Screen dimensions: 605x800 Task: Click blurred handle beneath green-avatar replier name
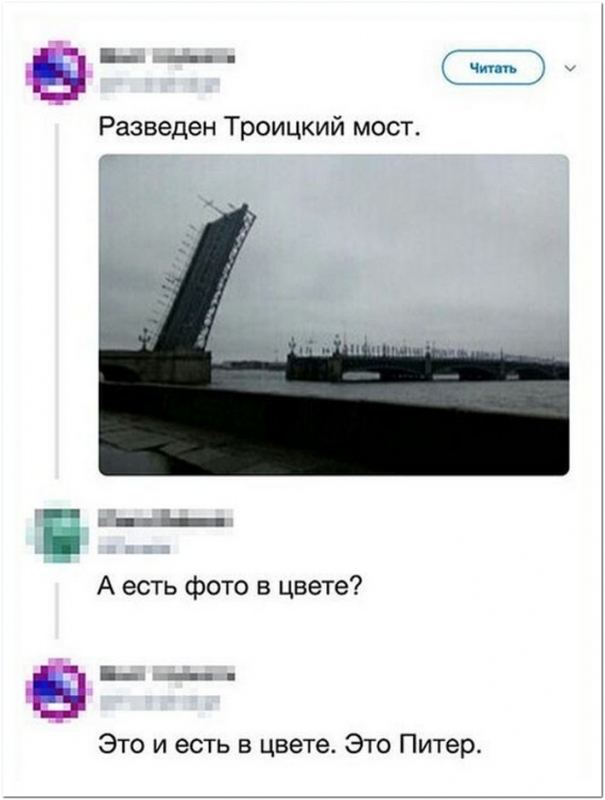(138, 545)
